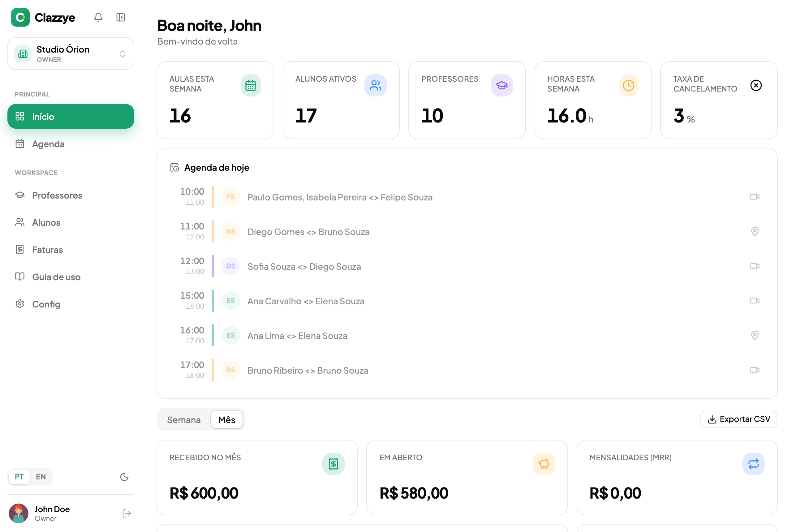The width and height of the screenshot is (792, 532).
Task: Click the DS avatar at 12:00
Action: [x=231, y=266]
